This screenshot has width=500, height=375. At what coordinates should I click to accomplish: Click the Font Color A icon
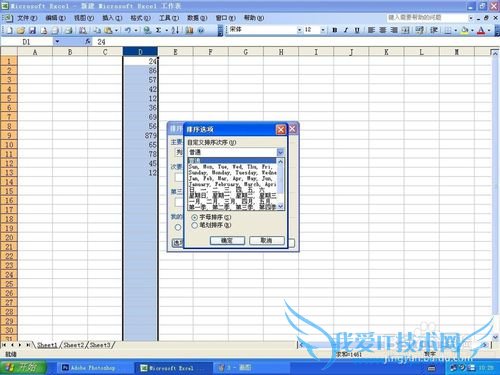point(481,30)
